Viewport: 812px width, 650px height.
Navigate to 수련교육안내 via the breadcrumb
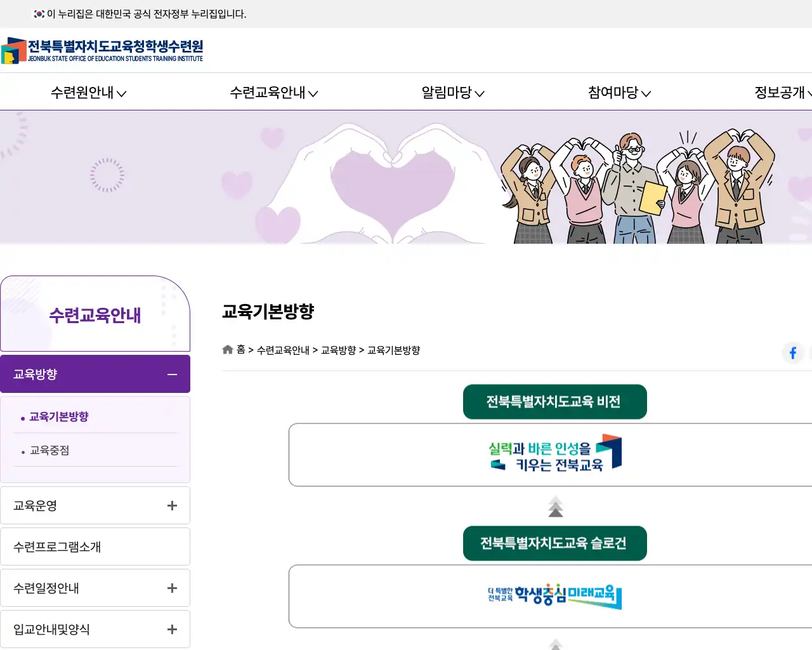[x=283, y=350]
